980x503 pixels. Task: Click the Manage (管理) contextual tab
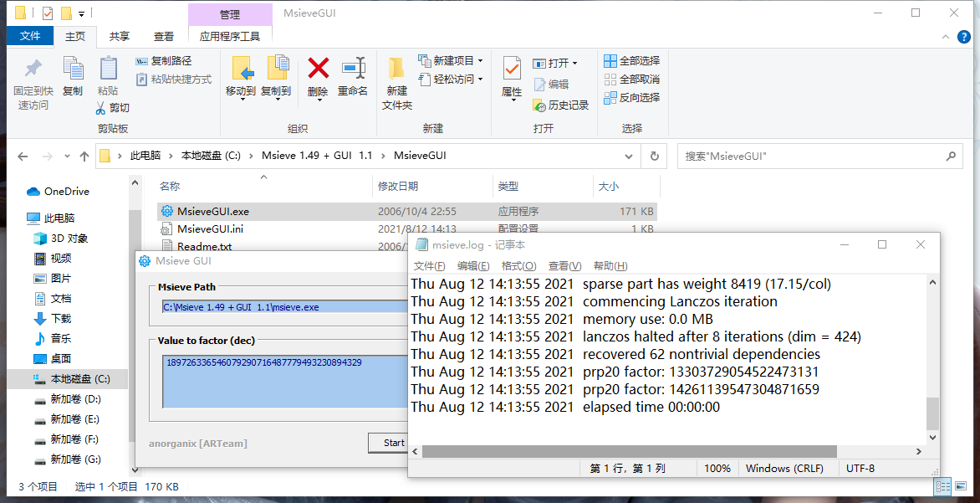tap(230, 13)
